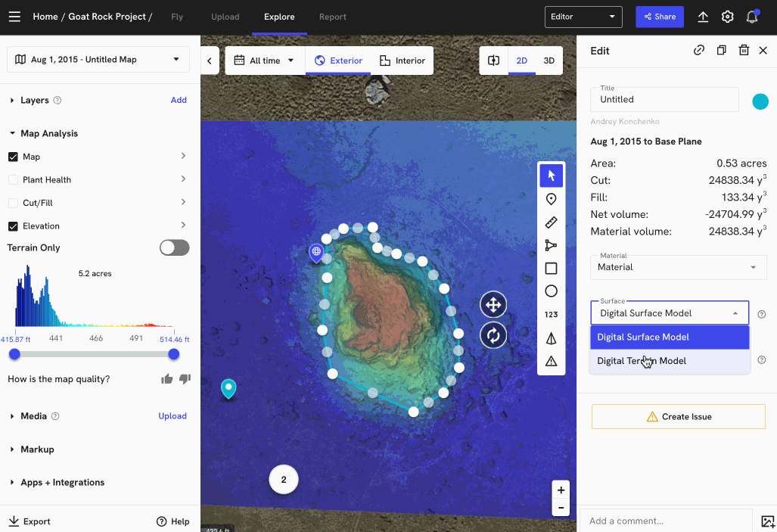The width and height of the screenshot is (777, 532).
Task: Toggle Terrain Only on
Action: click(x=174, y=247)
